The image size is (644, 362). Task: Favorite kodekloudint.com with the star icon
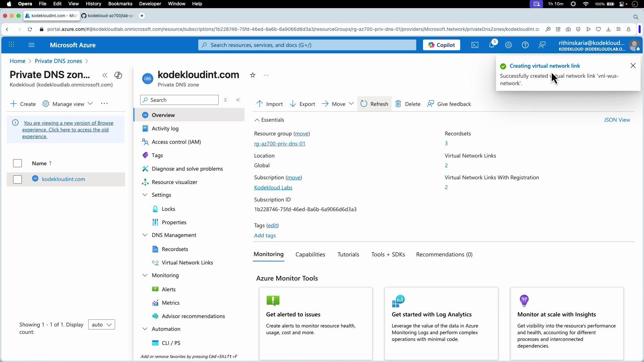click(x=253, y=75)
